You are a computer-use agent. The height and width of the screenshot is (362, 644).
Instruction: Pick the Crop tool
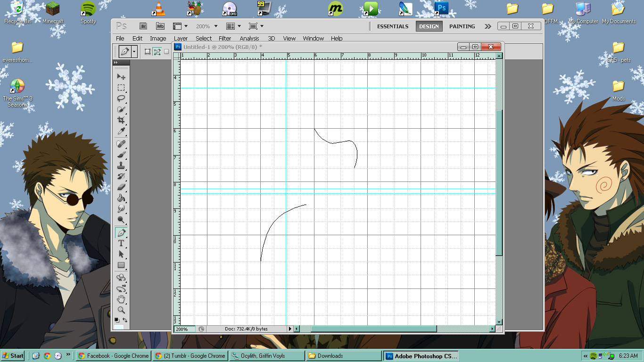pyautogui.click(x=121, y=120)
